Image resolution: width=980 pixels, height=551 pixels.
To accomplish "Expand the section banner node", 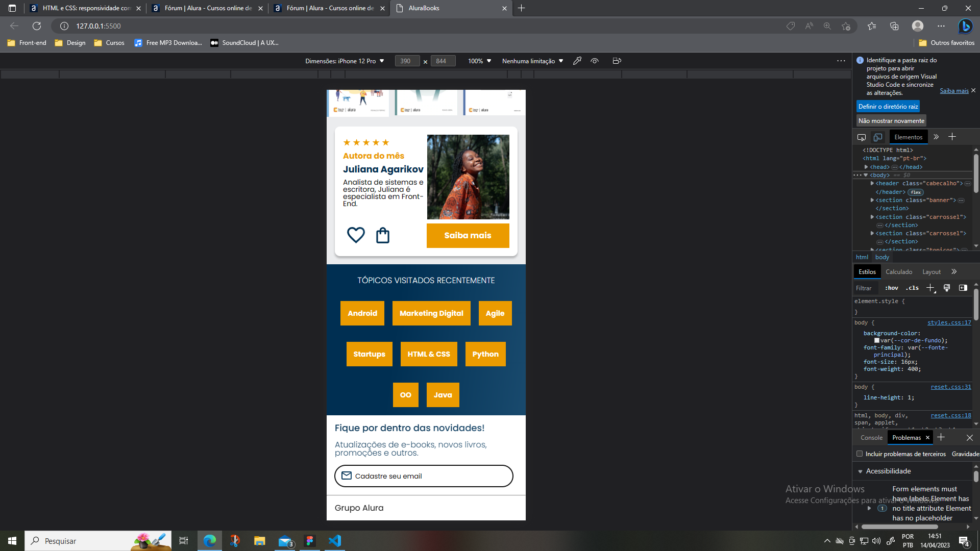I will pyautogui.click(x=872, y=200).
